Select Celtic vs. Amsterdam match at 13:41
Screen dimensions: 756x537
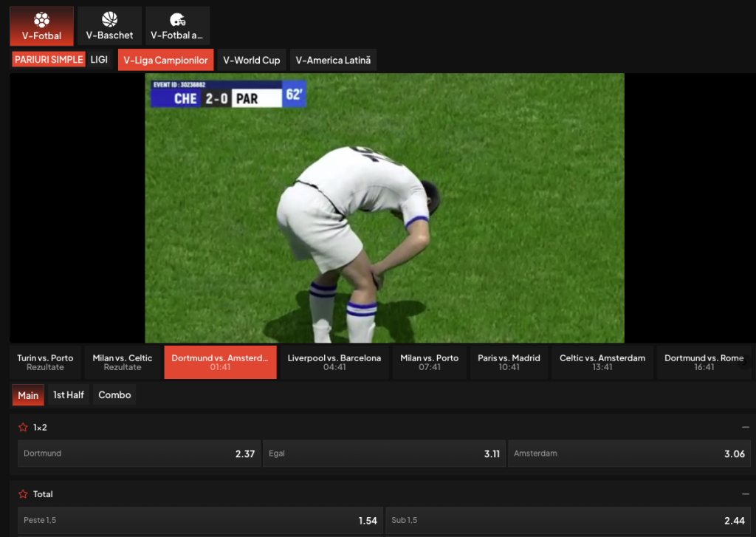pyautogui.click(x=602, y=362)
